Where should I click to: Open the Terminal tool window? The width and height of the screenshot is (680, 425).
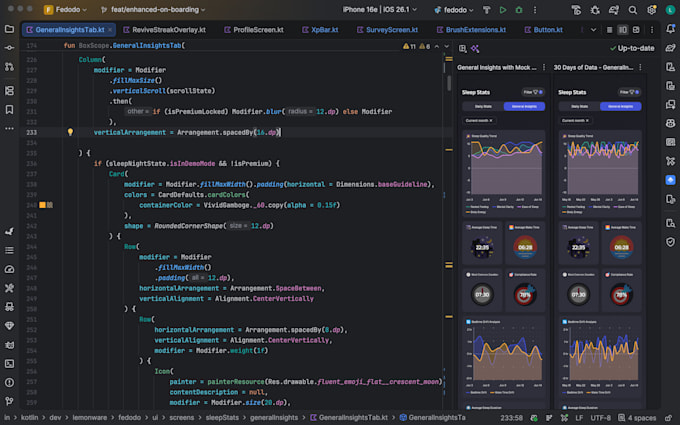tap(9, 363)
